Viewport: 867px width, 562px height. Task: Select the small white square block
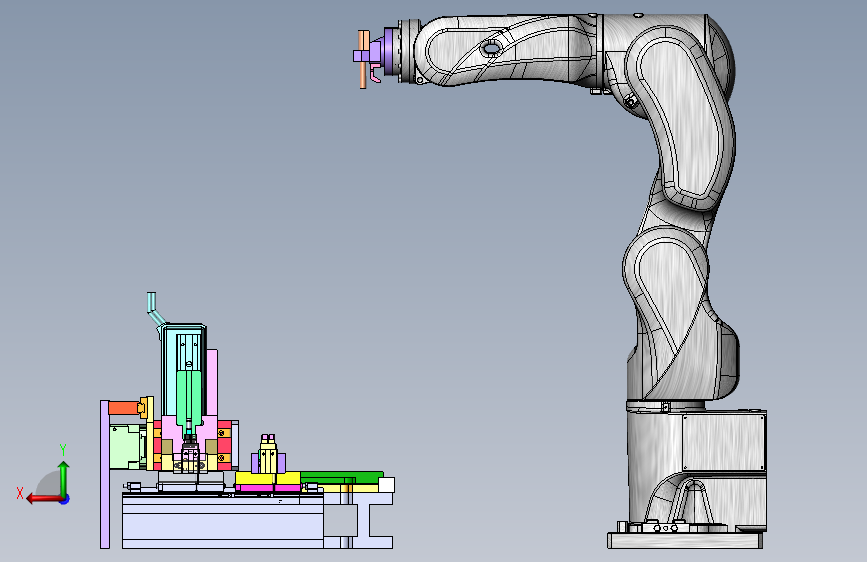(386, 485)
